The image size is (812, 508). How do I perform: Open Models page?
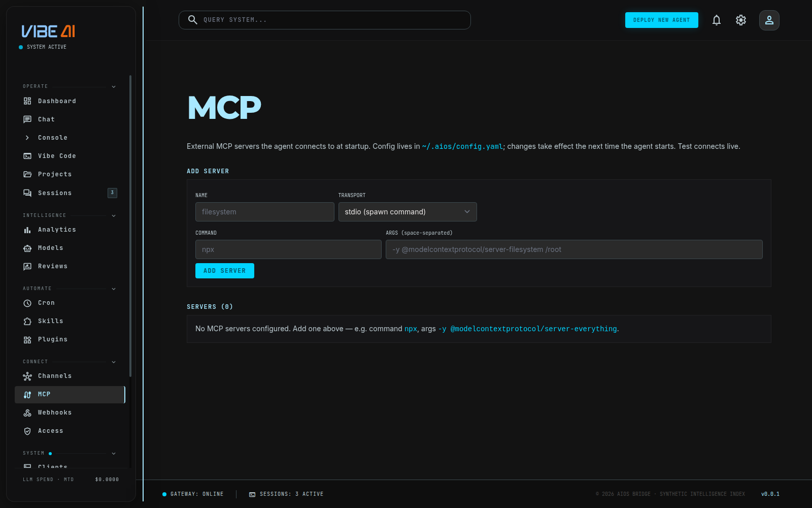pos(70,248)
